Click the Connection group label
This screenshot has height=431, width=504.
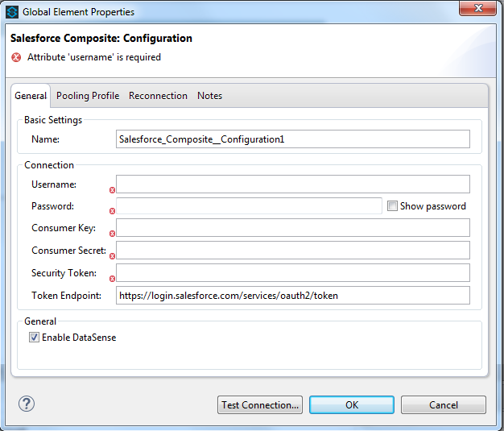(49, 165)
